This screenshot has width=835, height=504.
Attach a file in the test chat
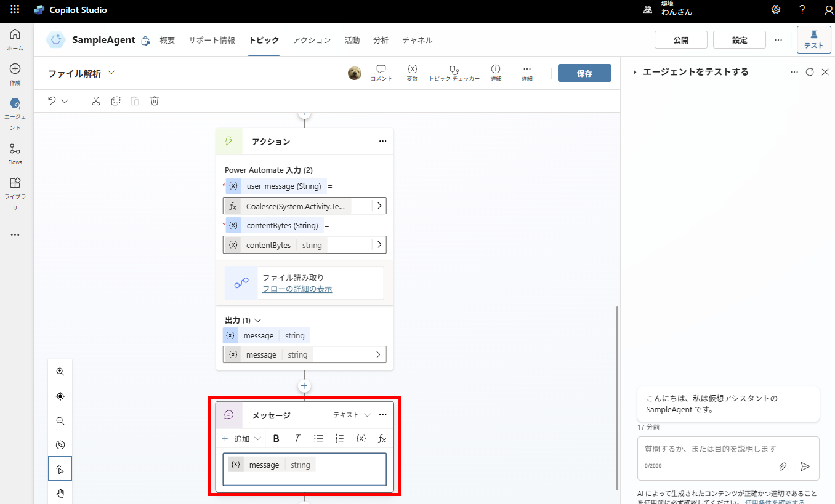[783, 466]
